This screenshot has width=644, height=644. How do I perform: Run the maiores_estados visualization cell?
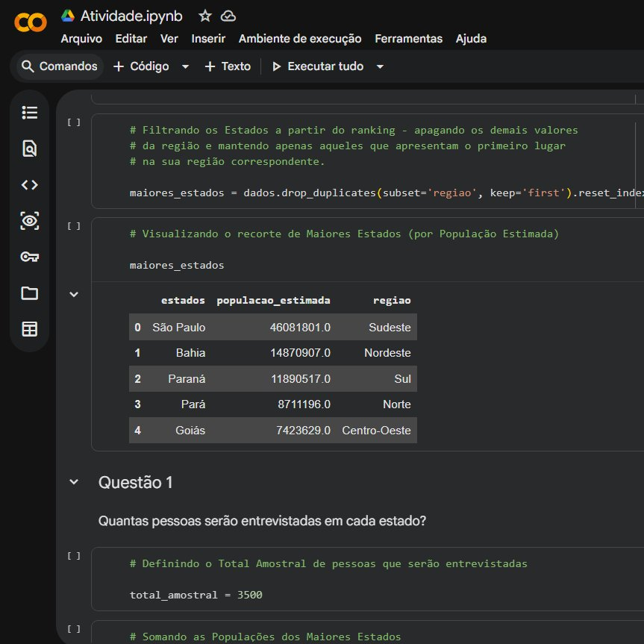tap(74, 226)
